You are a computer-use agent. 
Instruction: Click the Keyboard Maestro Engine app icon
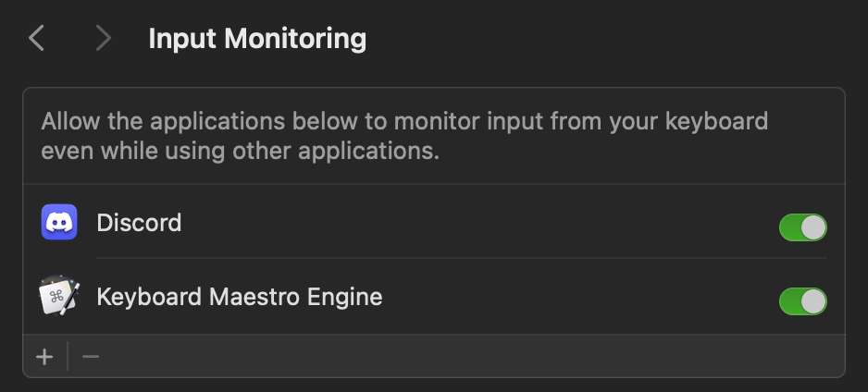59,297
